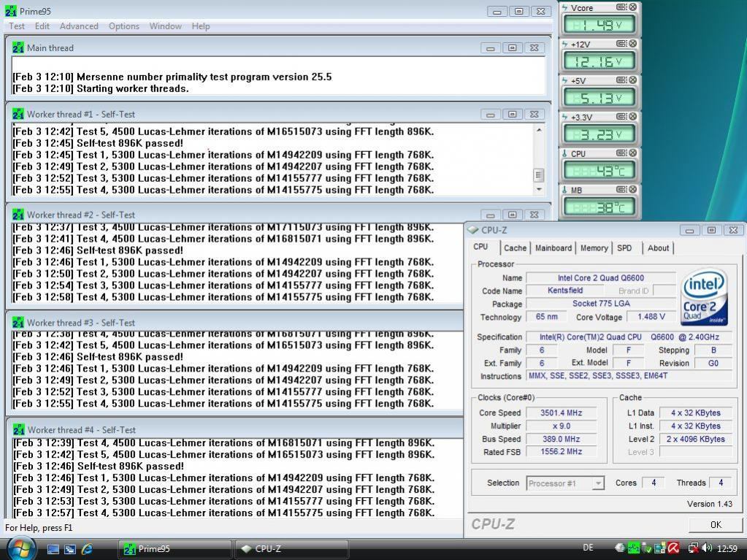Open settings icon on the +3.3V sensor widget
The height and width of the screenshot is (560, 747).
tap(621, 117)
